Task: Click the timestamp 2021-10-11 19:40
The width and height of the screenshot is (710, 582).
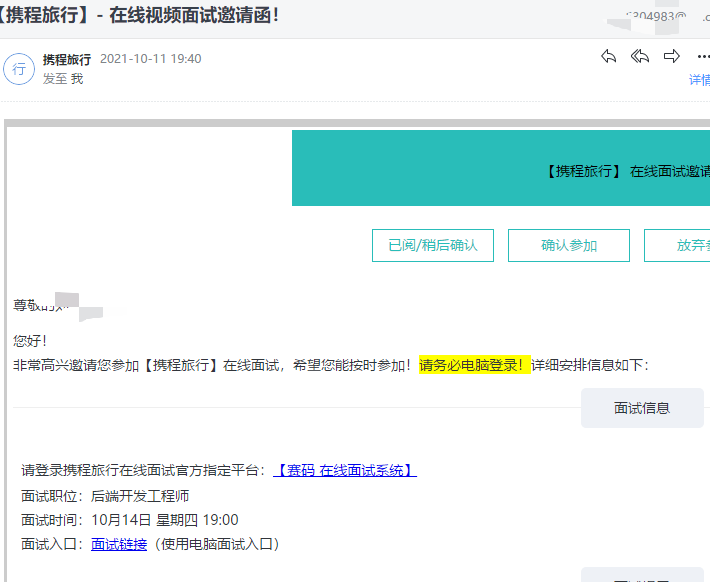Action: click(151, 59)
